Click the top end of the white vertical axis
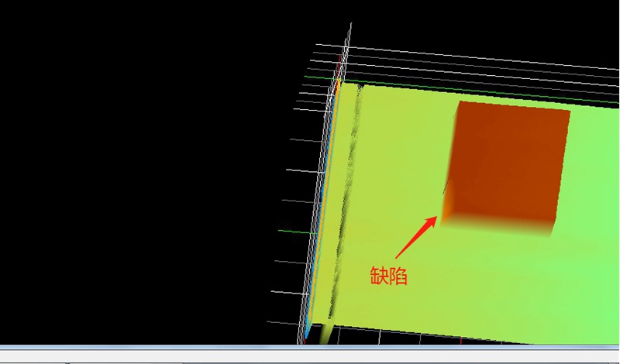The width and height of the screenshot is (620, 364). pyautogui.click(x=350, y=27)
